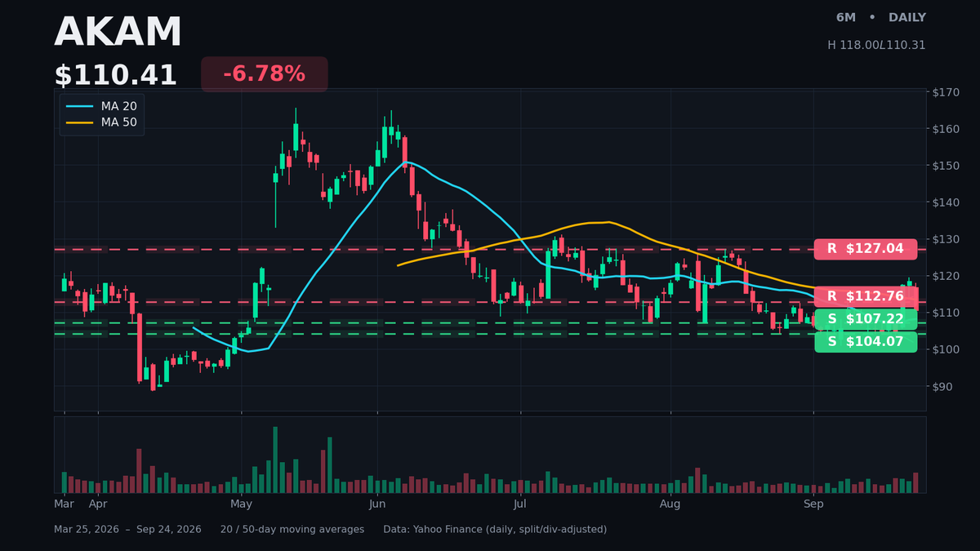Click the $150 price axis label
Viewport: 980px width, 551px height.
pyautogui.click(x=945, y=166)
